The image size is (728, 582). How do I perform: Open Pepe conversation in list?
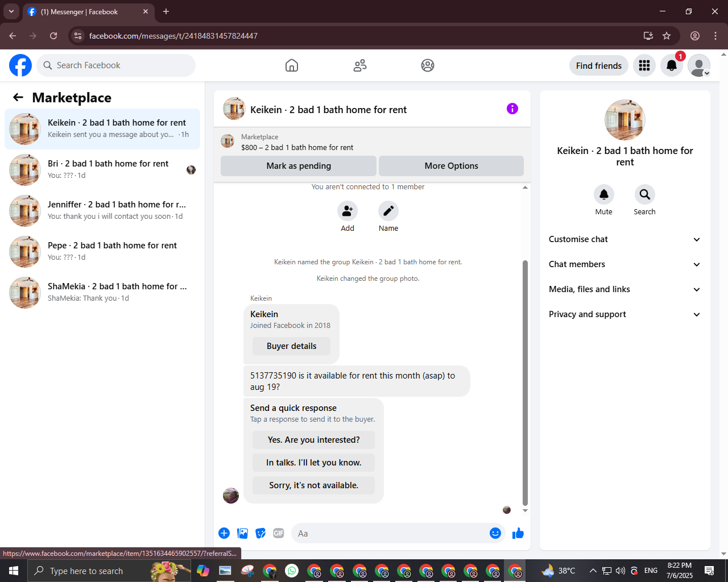[102, 252]
